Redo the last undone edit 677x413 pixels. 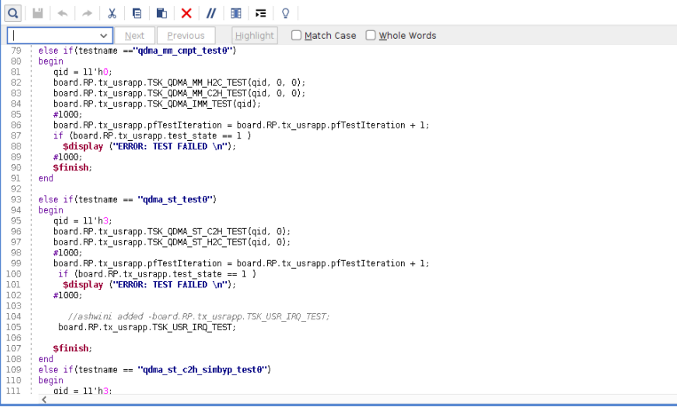(x=87, y=13)
